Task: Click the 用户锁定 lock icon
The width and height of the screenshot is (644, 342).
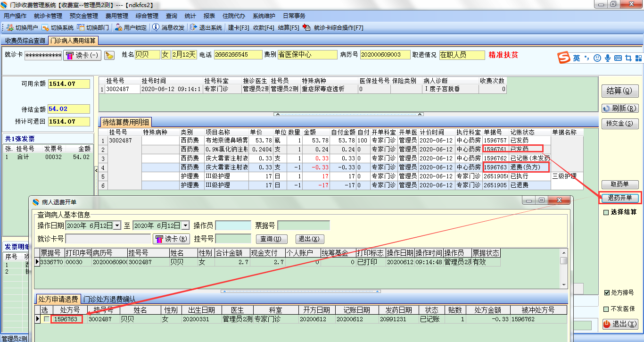Action: tap(118, 28)
